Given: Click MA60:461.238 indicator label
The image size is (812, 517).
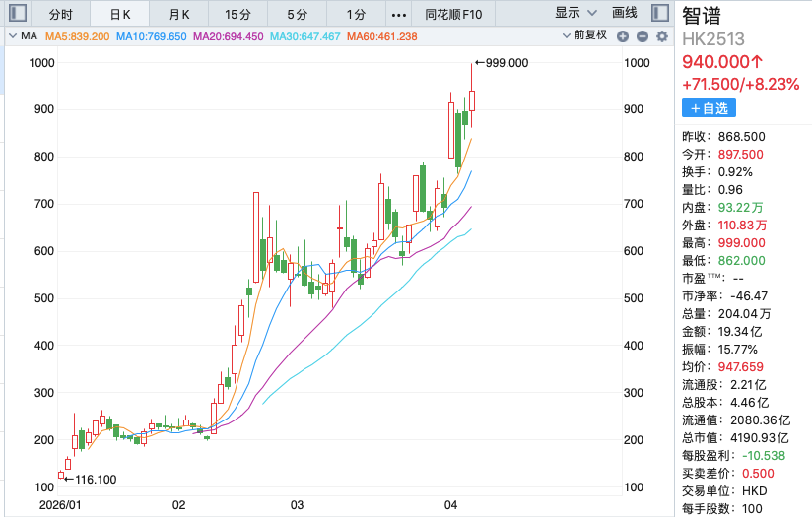Looking at the screenshot, I should 382,36.
